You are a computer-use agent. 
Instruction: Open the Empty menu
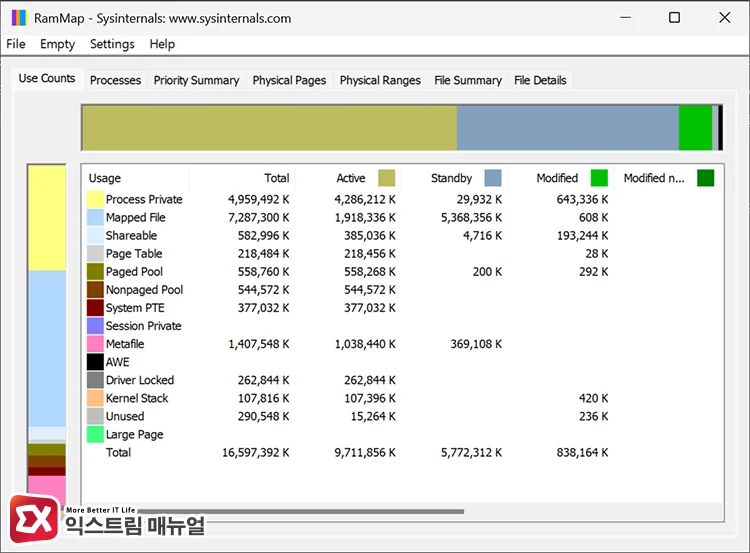pyautogui.click(x=57, y=44)
